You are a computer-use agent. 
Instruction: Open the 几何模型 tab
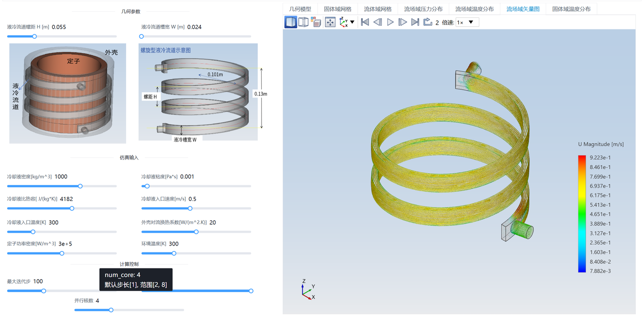pos(300,9)
